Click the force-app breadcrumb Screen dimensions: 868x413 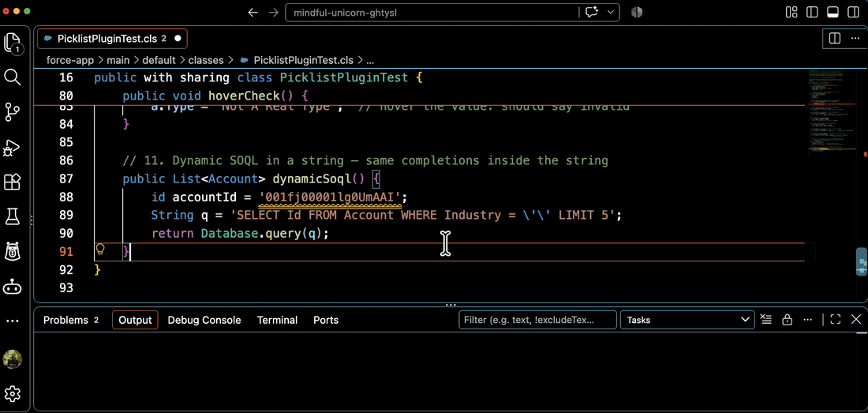tap(70, 60)
